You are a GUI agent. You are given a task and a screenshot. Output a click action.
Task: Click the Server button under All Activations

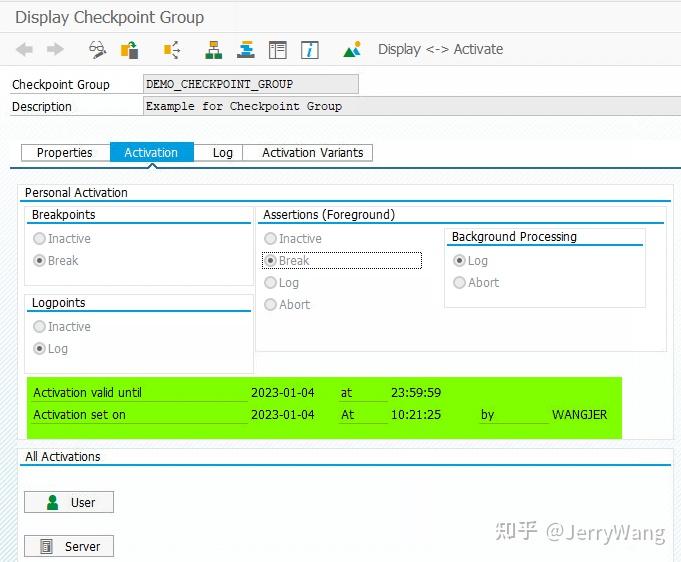point(69,546)
